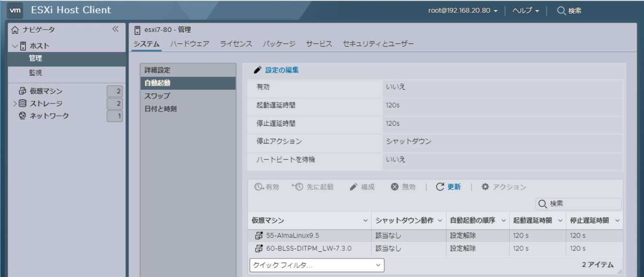The height and width of the screenshot is (277, 644).
Task: Click the 有効 button label in toolbar
Action: pyautogui.click(x=272, y=187)
